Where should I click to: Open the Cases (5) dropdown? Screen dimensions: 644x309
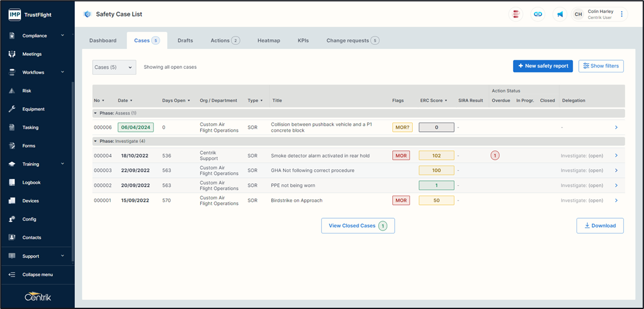tap(114, 67)
